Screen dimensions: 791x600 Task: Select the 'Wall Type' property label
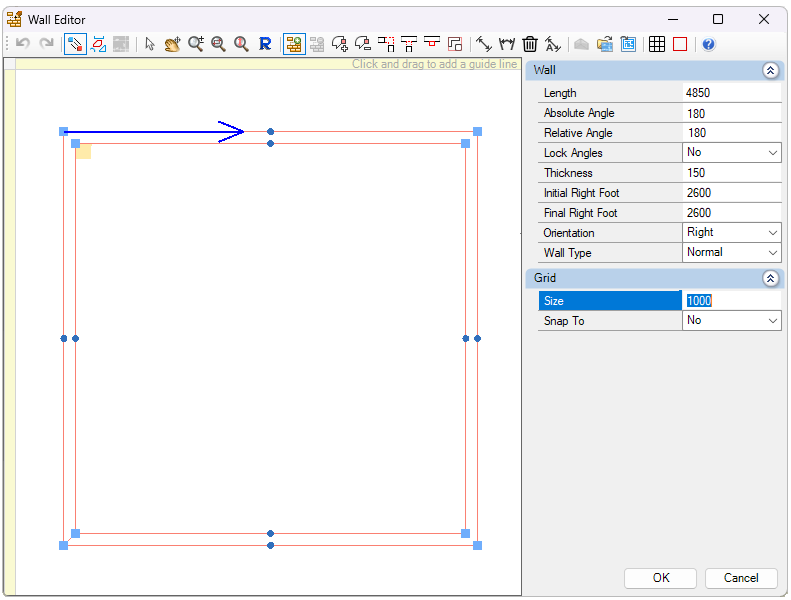pos(568,253)
